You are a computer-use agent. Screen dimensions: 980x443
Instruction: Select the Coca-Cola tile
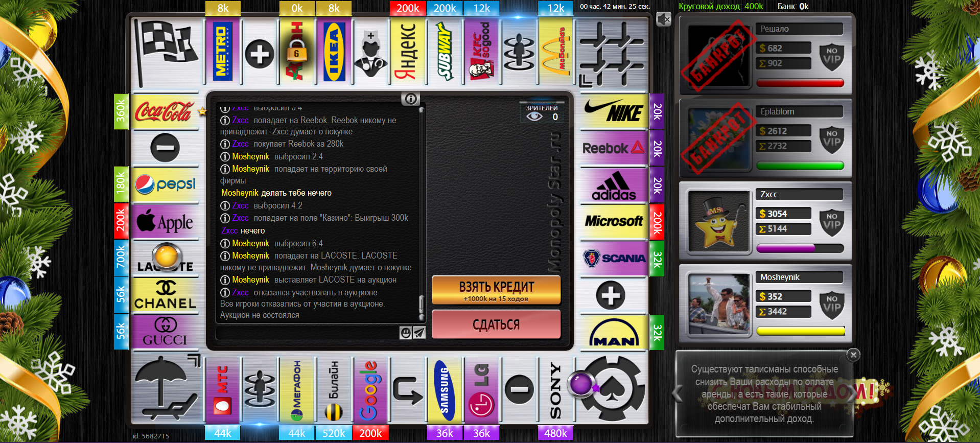pos(165,111)
